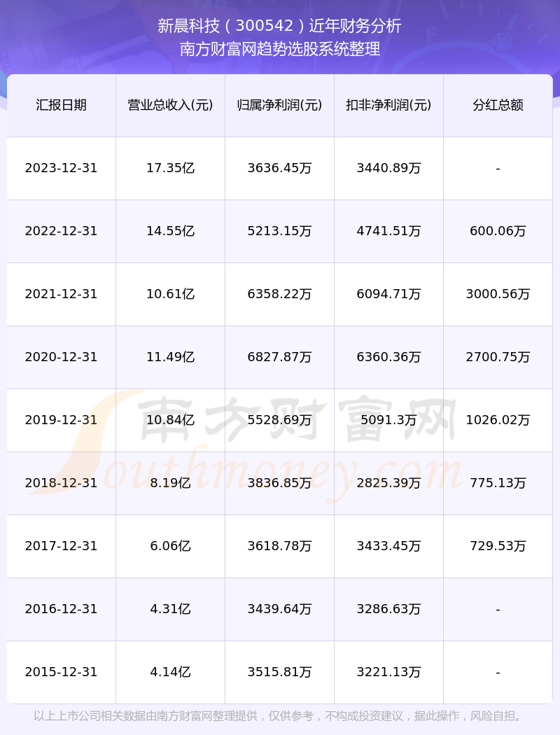Select the 6827.87万 net profit cell
This screenshot has height=735, width=560.
[x=280, y=357]
